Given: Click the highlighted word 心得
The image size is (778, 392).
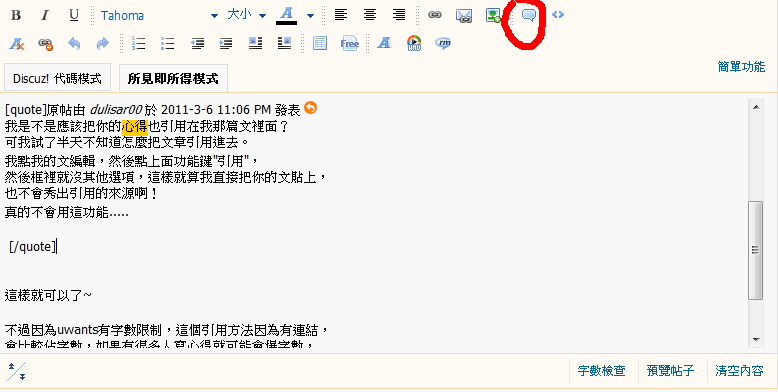Looking at the screenshot, I should 135,127.
